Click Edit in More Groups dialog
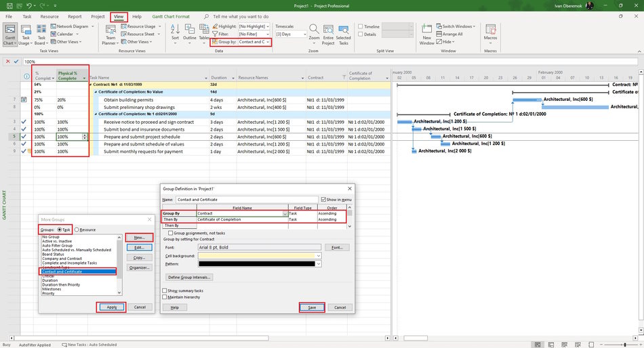The image size is (644, 348). [x=139, y=247]
